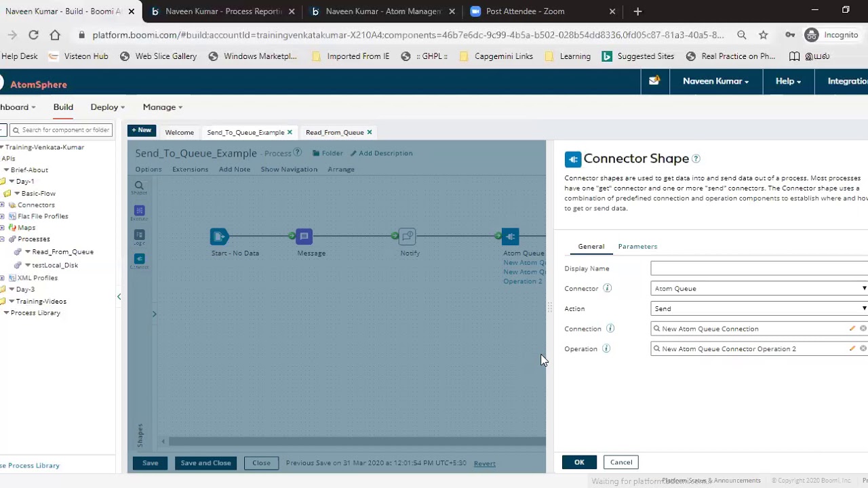Click the Save button
This screenshot has width=868, height=488.
tap(151, 464)
